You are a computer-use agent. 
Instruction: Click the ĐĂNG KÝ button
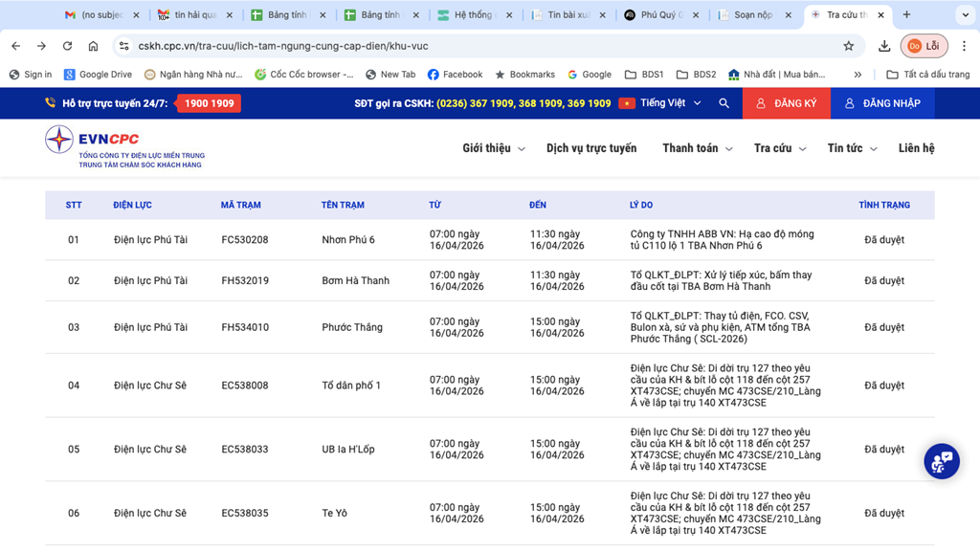pos(786,103)
